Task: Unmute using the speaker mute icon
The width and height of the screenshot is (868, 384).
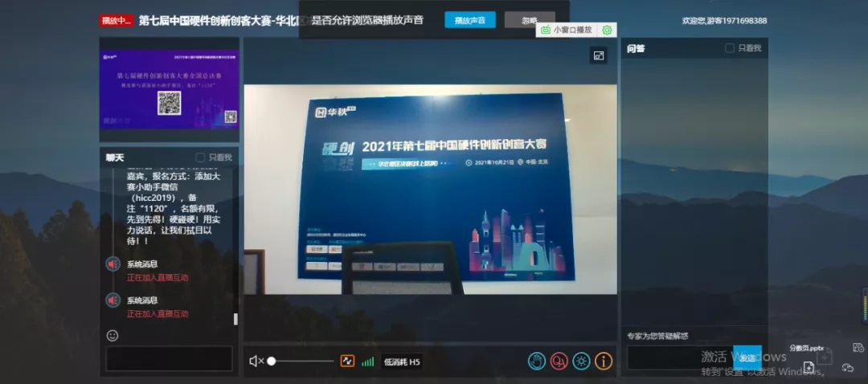Action: [256, 362]
